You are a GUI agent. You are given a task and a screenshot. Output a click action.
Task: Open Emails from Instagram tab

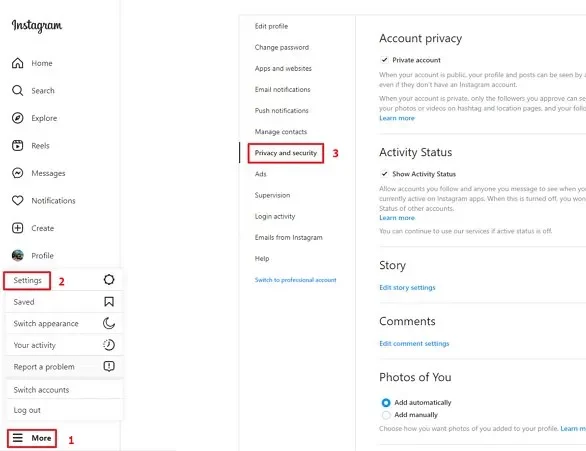(289, 237)
